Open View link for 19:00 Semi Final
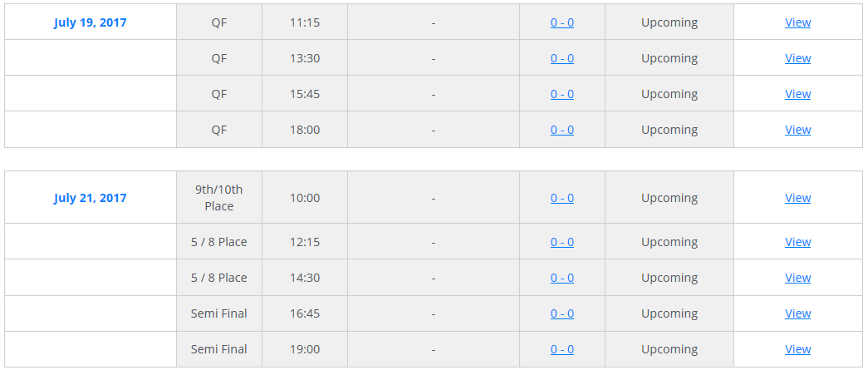Viewport: 868px width, 375px height. pos(797,349)
